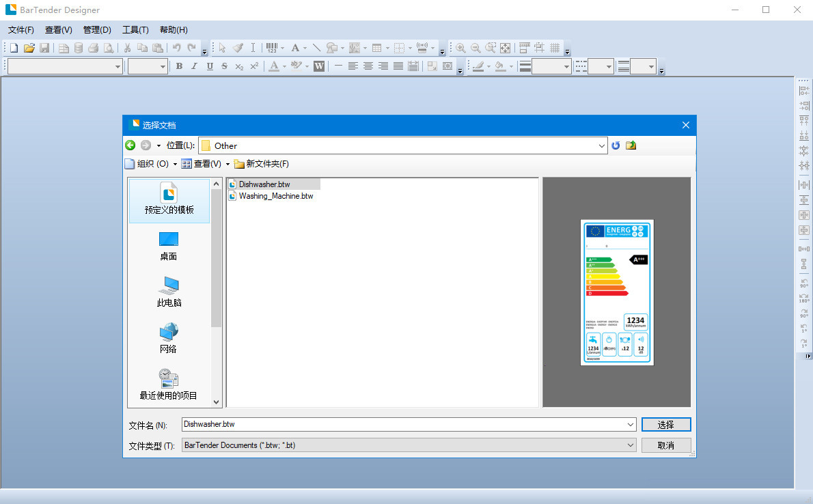The width and height of the screenshot is (813, 504).
Task: Select the barcode creation tool
Action: pyautogui.click(x=273, y=48)
